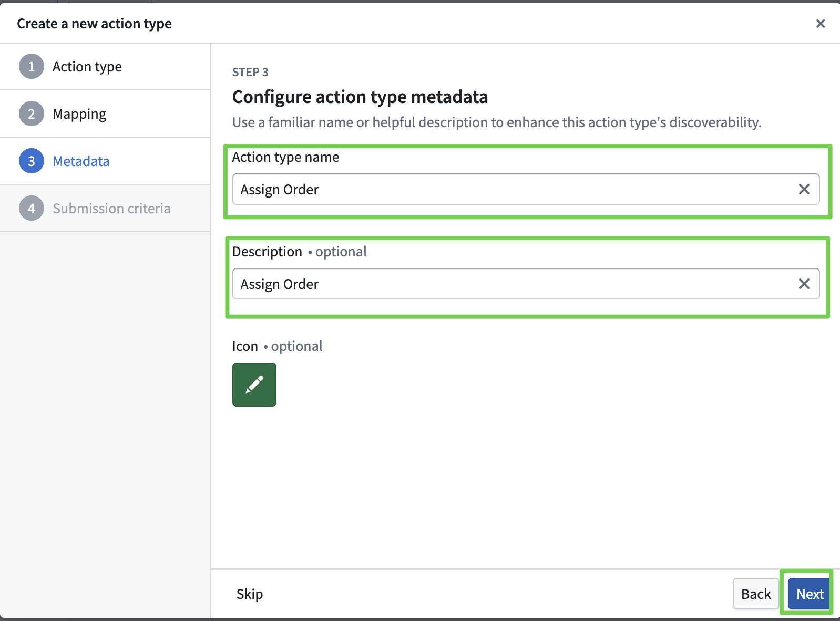The height and width of the screenshot is (621, 840).
Task: Clear the Action type name field
Action: coord(804,190)
